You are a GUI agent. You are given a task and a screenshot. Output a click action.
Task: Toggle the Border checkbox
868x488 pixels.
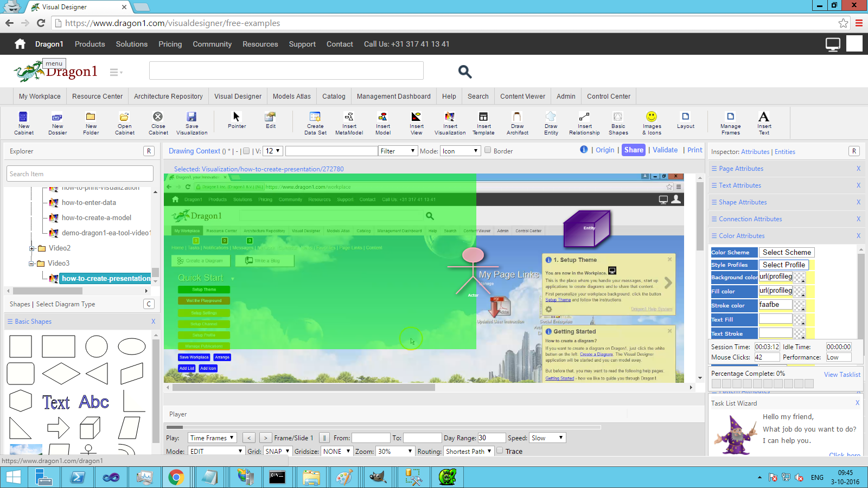[488, 150]
